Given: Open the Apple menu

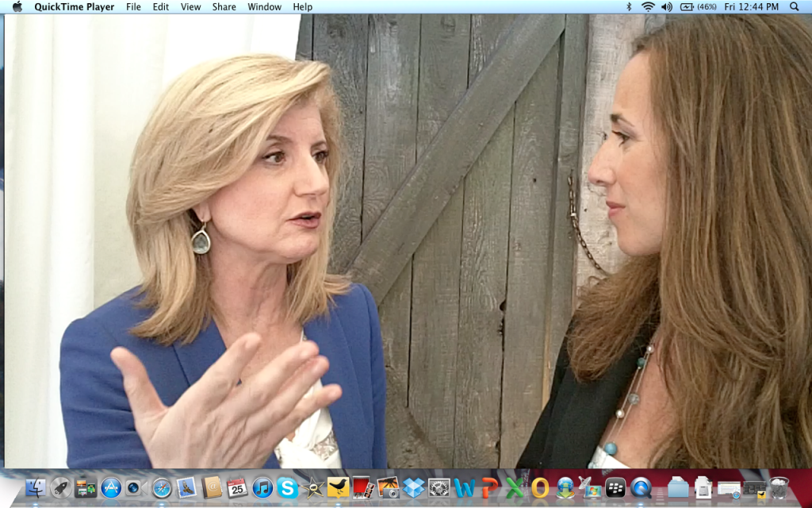Looking at the screenshot, I should point(17,6).
